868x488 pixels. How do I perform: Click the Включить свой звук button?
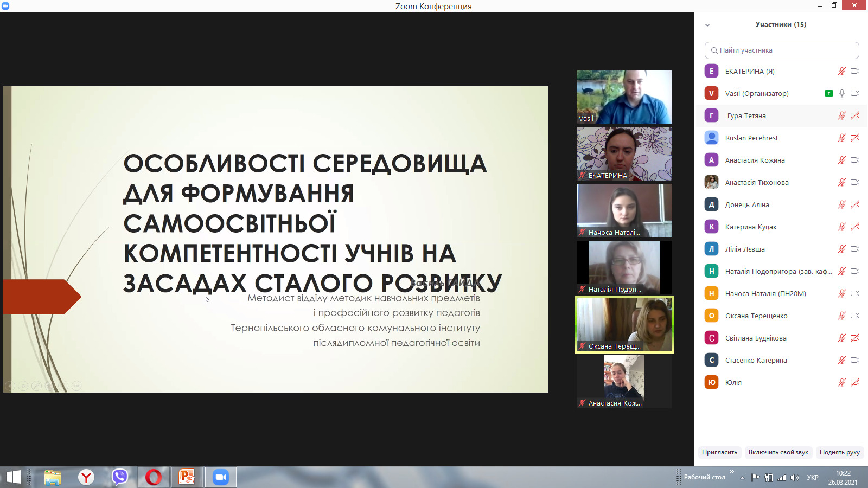coord(778,452)
